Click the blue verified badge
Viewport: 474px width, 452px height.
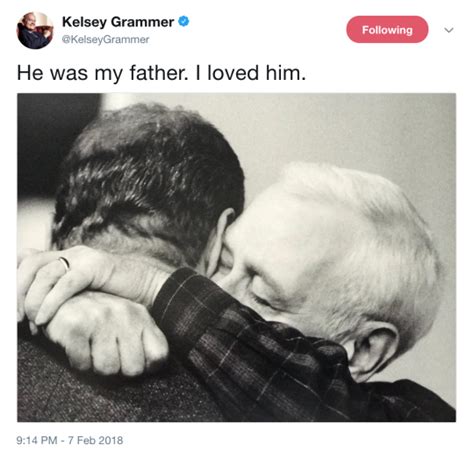(x=184, y=22)
